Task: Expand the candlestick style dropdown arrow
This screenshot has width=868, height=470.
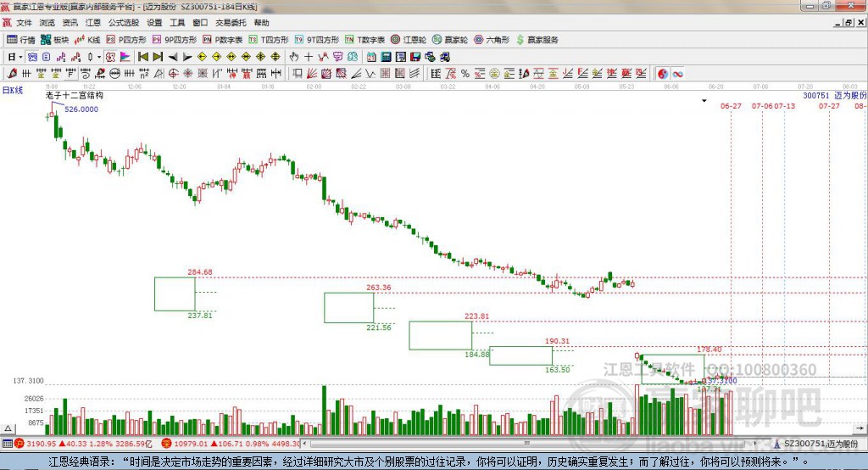Action: [x=100, y=57]
